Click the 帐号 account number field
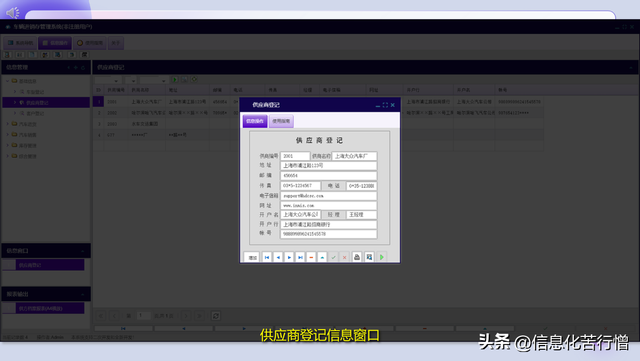 pyautogui.click(x=329, y=234)
